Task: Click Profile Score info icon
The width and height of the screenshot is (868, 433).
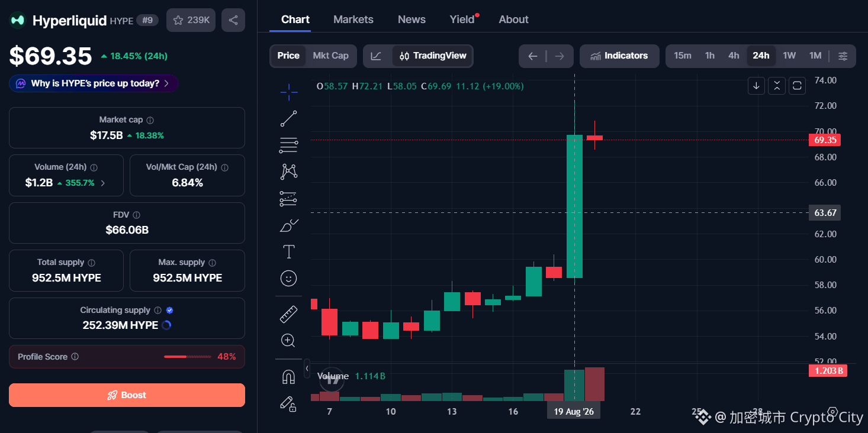Action: [x=75, y=357]
